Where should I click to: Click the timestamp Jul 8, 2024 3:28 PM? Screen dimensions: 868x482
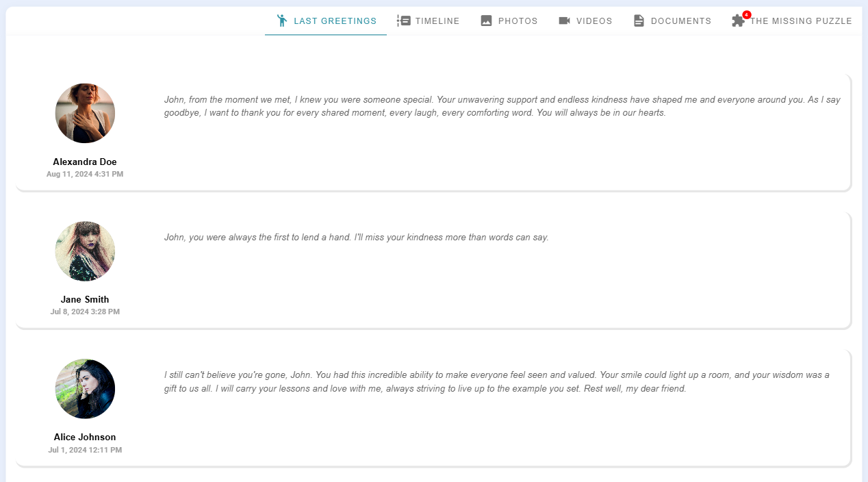85,312
